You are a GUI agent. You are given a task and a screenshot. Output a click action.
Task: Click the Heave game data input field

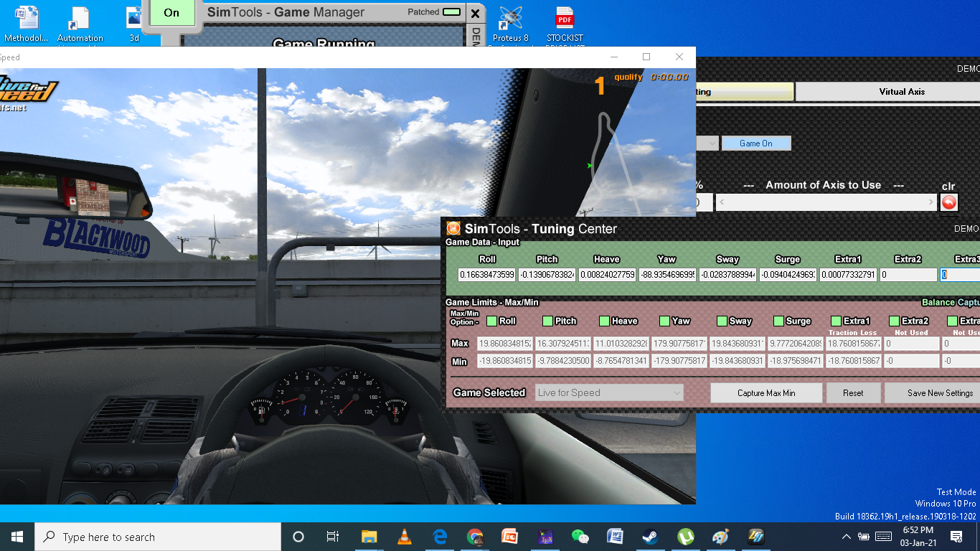[x=608, y=275]
